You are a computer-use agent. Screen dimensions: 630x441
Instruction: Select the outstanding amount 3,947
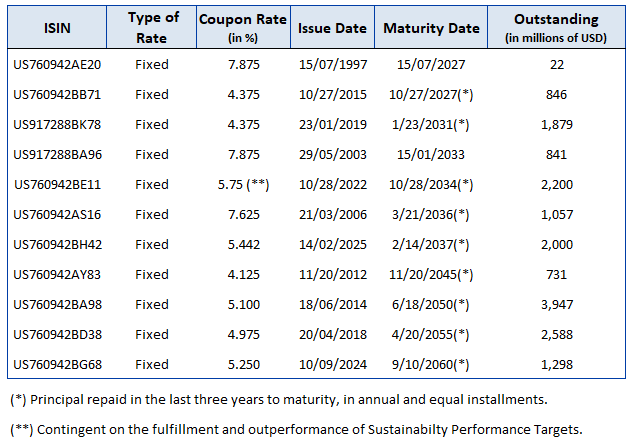[557, 305]
